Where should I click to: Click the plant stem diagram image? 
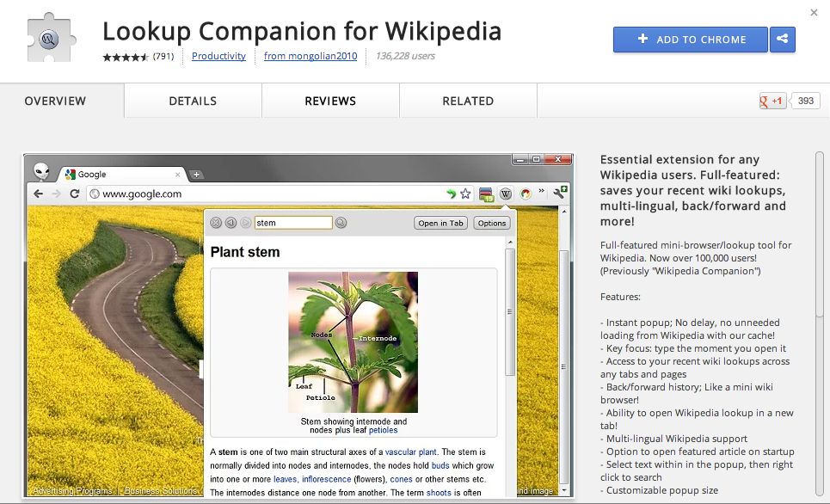(x=353, y=342)
